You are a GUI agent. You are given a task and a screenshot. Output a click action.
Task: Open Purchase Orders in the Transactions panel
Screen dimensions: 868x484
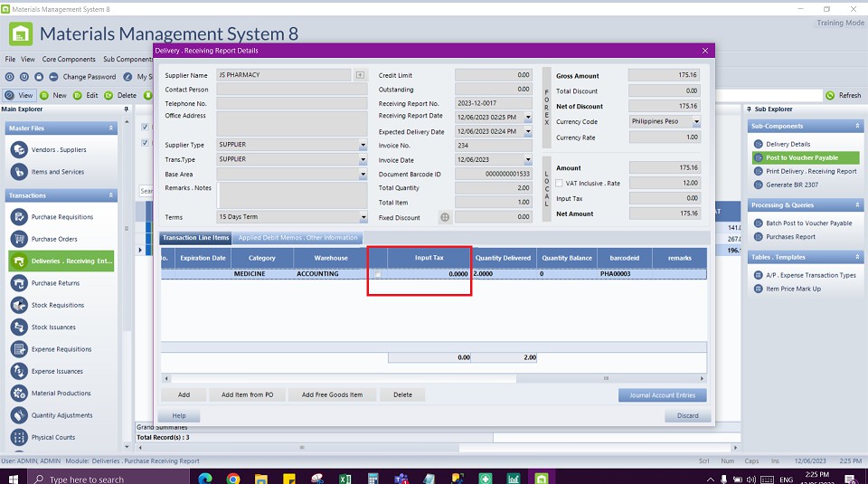click(x=54, y=239)
